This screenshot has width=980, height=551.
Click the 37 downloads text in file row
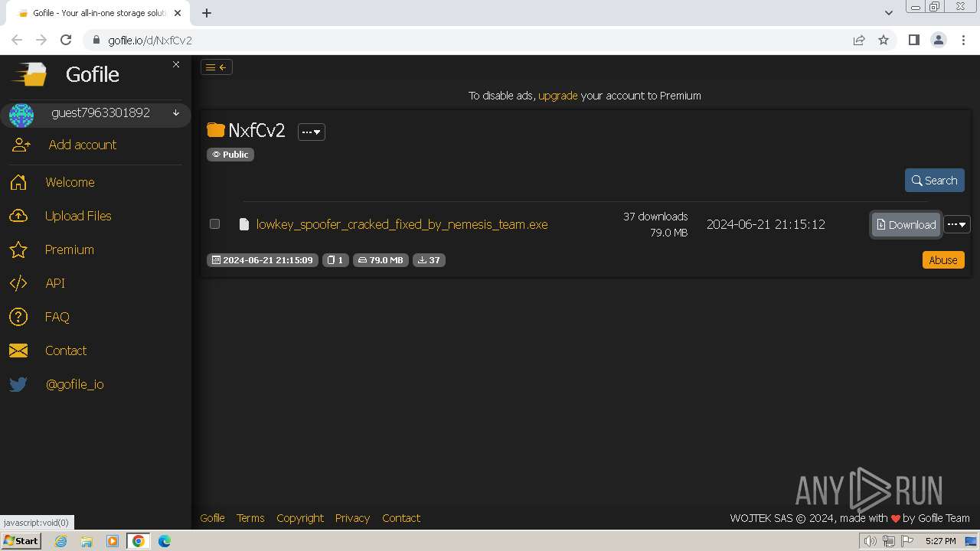click(x=655, y=217)
